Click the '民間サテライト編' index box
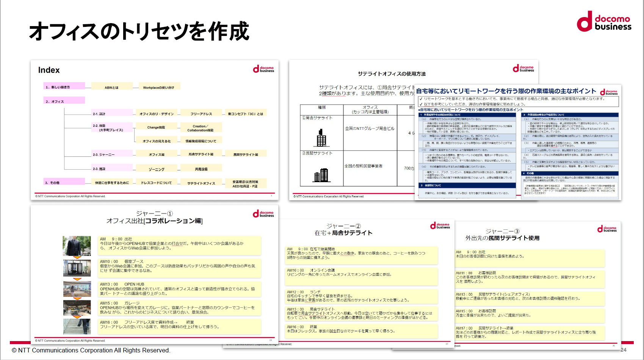 (246, 154)
